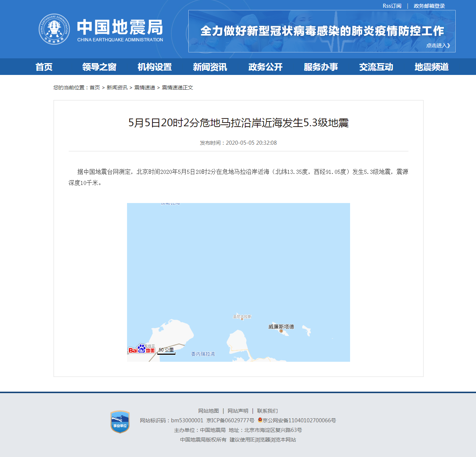Click the 新闻资讯 breadcrumb link
476x457 pixels.
point(117,87)
